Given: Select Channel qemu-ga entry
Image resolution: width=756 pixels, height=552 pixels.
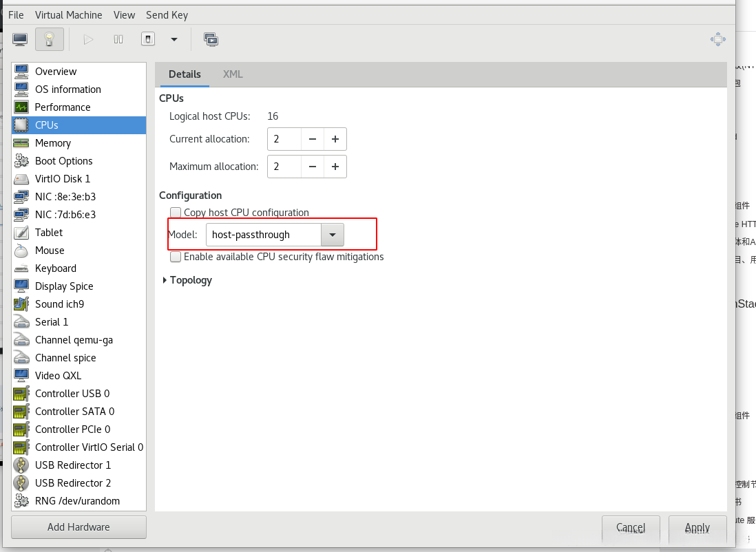Looking at the screenshot, I should (x=78, y=340).
